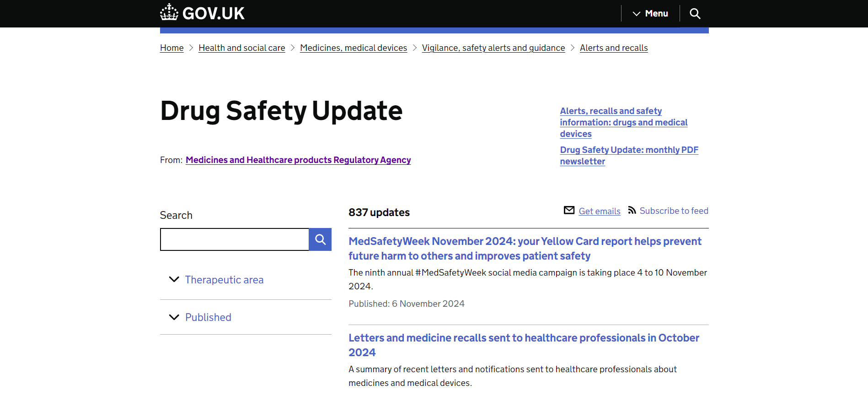Open Vigilance, safety alerts and guidance breadcrumb
868x396 pixels.
[x=493, y=48]
